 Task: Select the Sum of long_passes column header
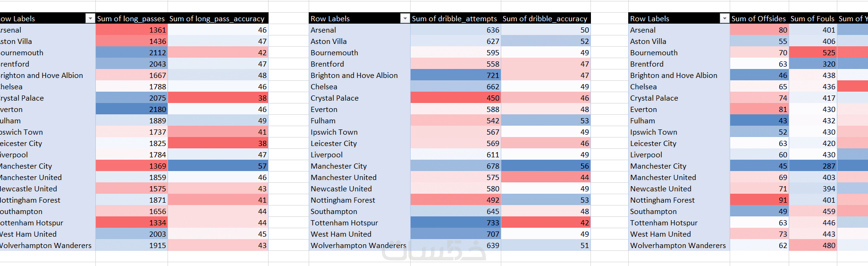tap(131, 18)
